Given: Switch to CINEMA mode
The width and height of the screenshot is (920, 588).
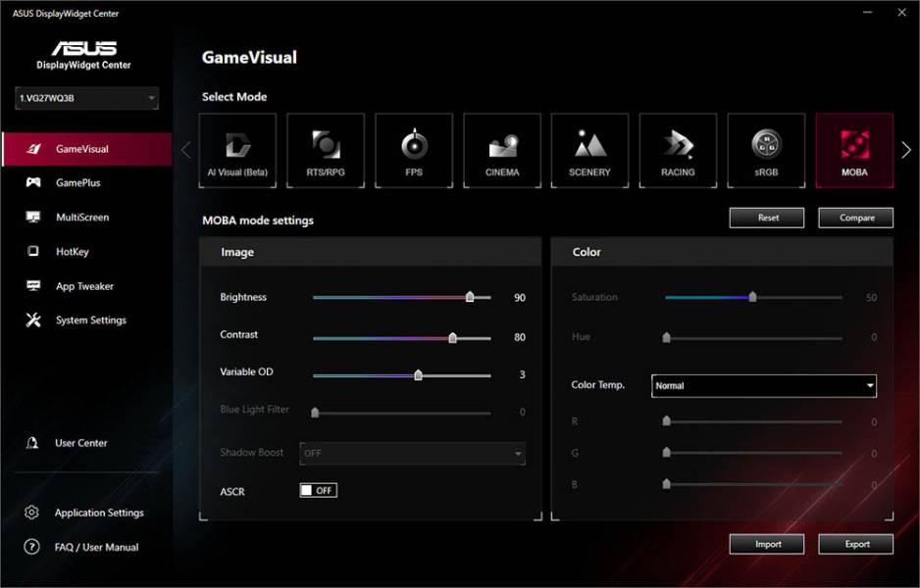Looking at the screenshot, I should point(502,151).
